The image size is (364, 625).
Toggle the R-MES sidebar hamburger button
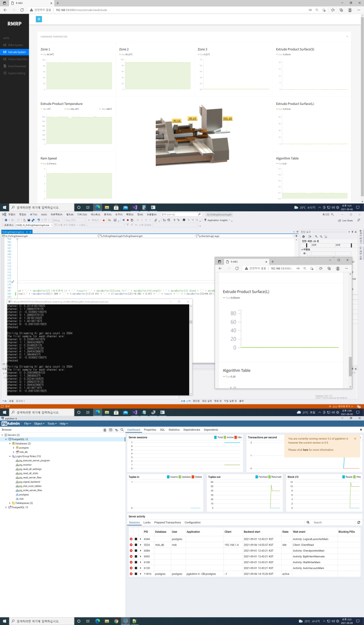(39, 19)
